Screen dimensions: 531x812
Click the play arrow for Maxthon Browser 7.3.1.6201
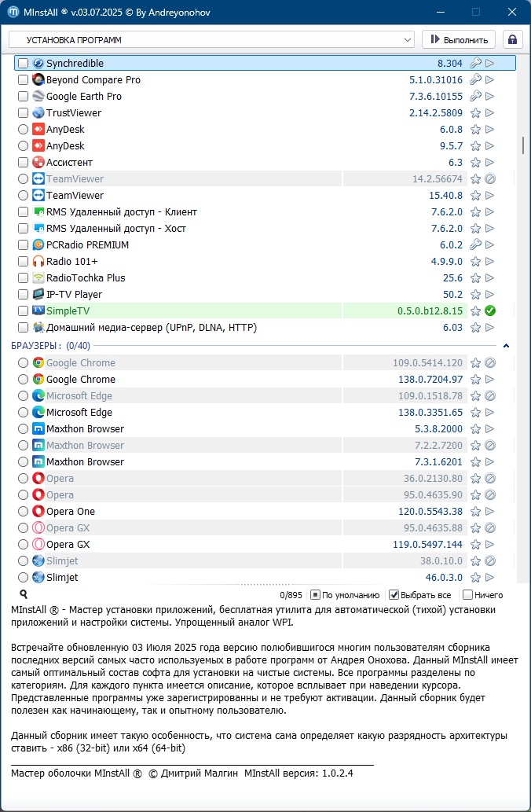[490, 462]
